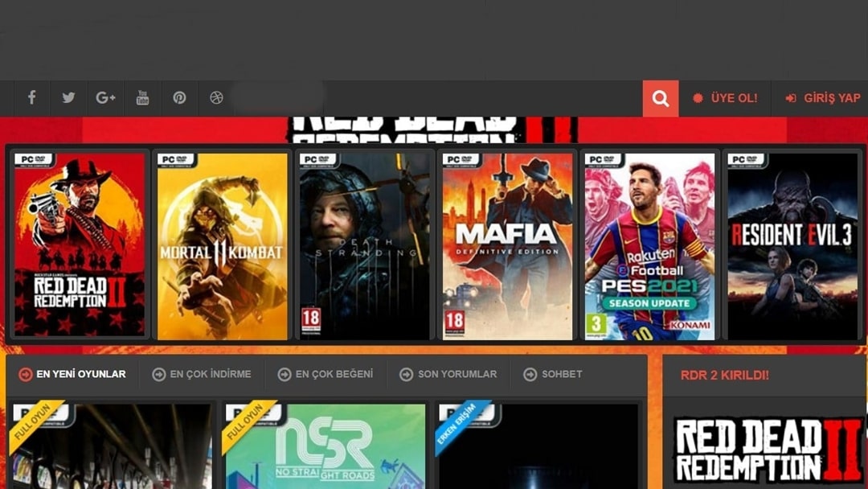Open the ERKEN ERİŞİM game card
Viewport: 868px width, 489px height.
538,446
